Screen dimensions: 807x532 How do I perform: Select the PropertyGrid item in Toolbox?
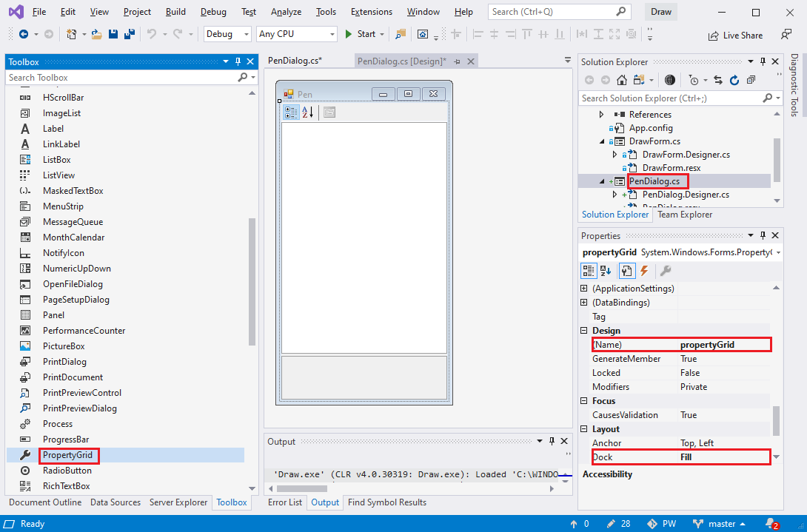pyautogui.click(x=67, y=455)
